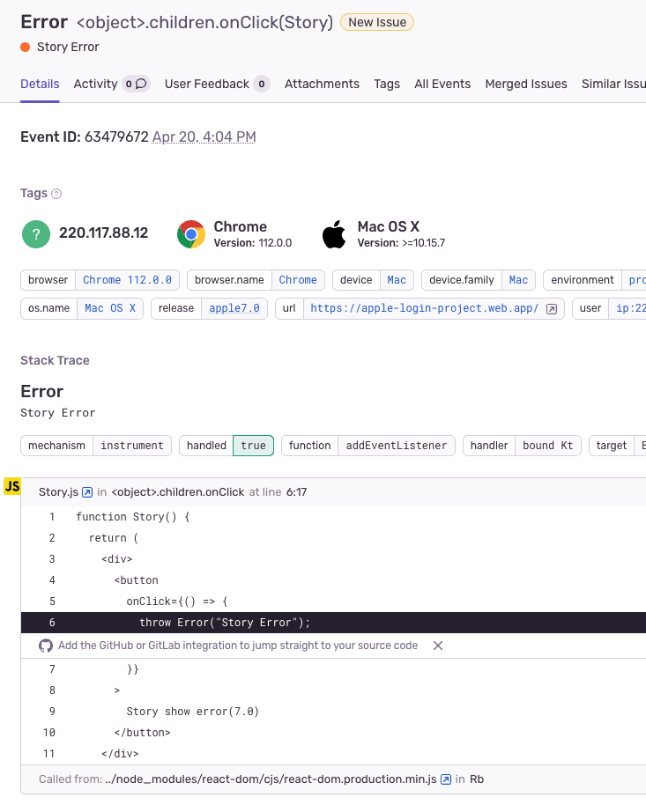Viewport: 646px width, 812px height.
Task: Click the Mac OS X os.name tag value
Action: [110, 308]
